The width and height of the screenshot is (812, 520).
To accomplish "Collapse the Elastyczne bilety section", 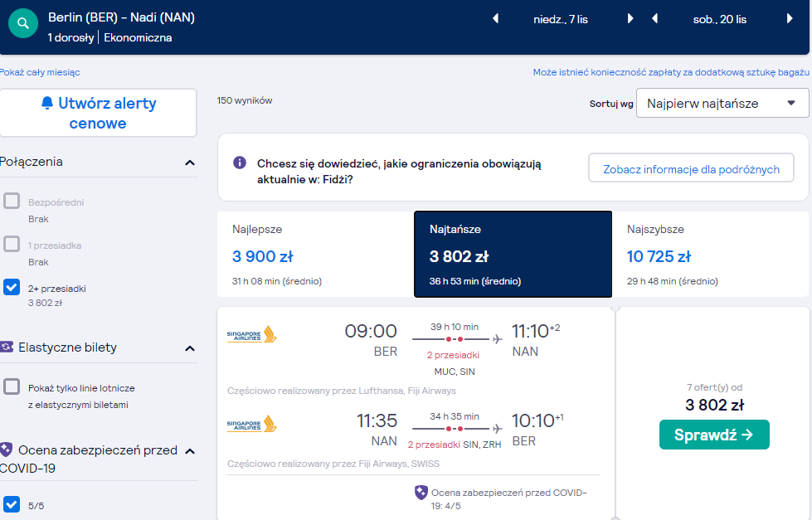I will [190, 348].
